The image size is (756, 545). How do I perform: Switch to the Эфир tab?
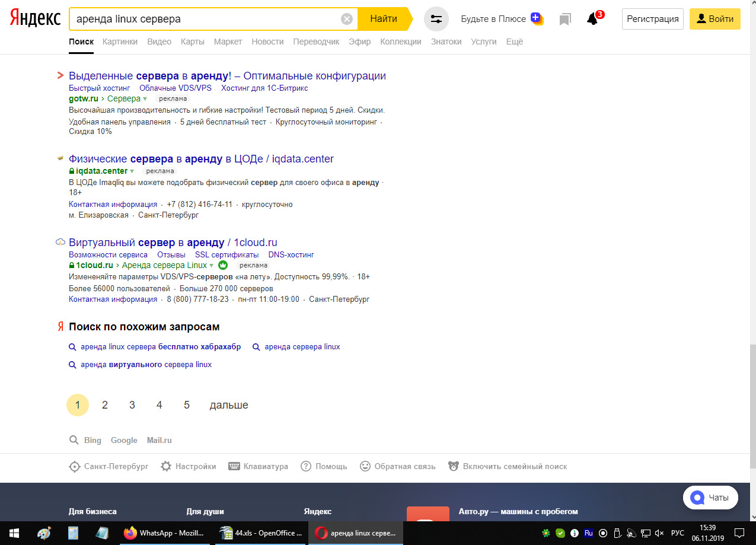tap(360, 42)
